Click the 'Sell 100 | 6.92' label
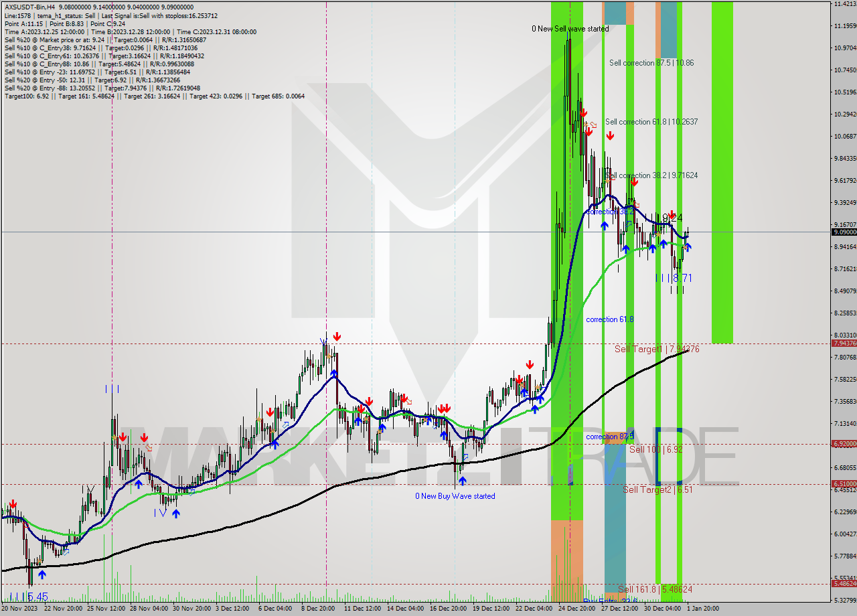Viewport: 857px width, 616px height. coord(656,449)
